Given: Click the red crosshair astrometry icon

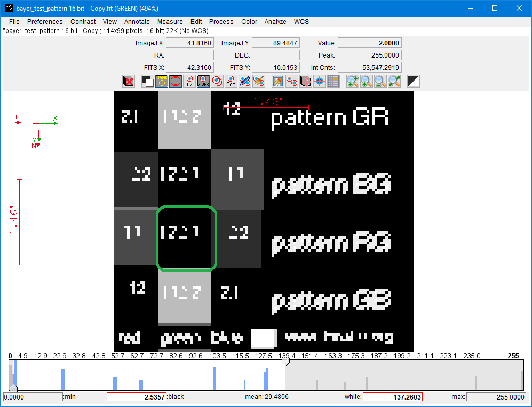Looking at the screenshot, I should click(x=320, y=81).
